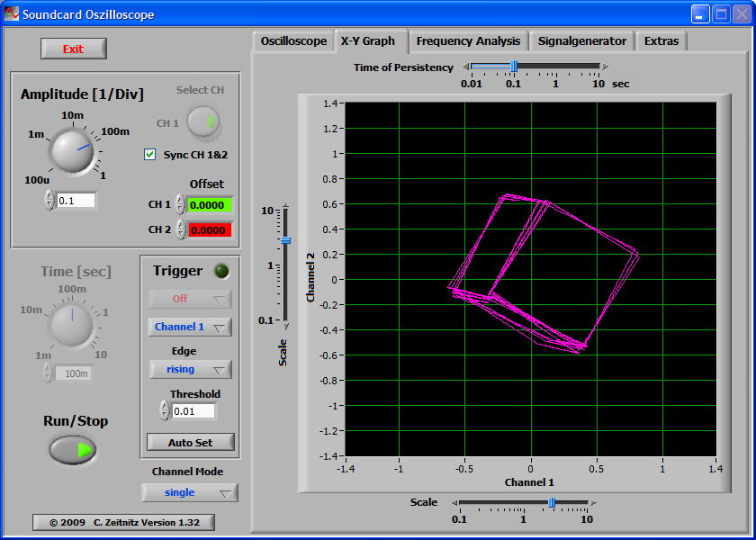Click the Auto Set button
Image resolution: width=756 pixels, height=540 pixels.
point(191,442)
